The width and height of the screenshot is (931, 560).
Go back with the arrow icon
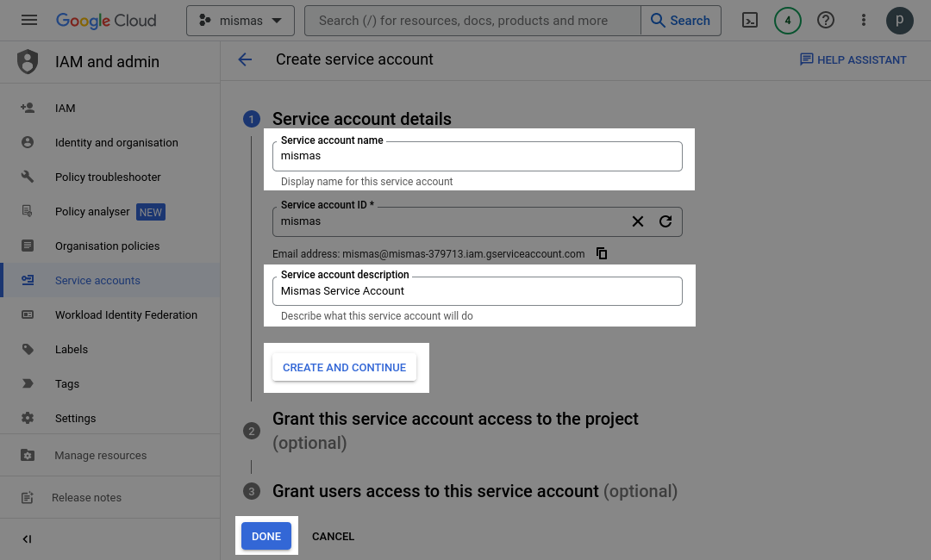coord(245,59)
